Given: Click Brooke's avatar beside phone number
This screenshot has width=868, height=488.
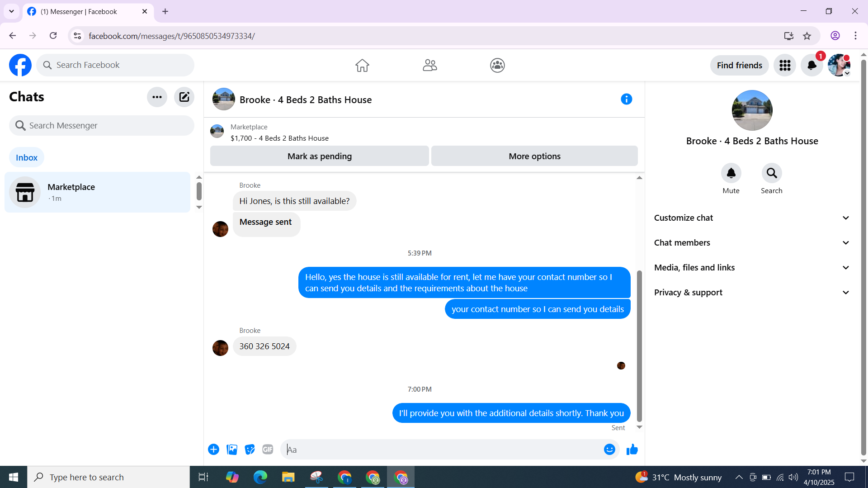Looking at the screenshot, I should coord(220,348).
